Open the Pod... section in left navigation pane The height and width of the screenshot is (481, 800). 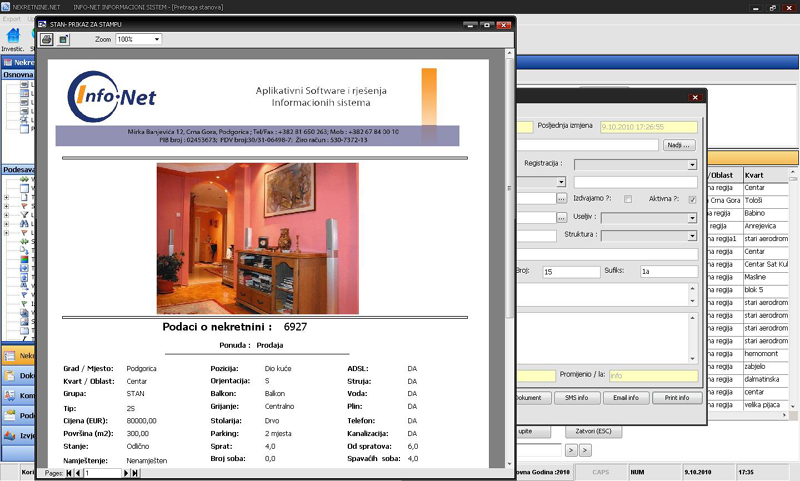(18, 415)
